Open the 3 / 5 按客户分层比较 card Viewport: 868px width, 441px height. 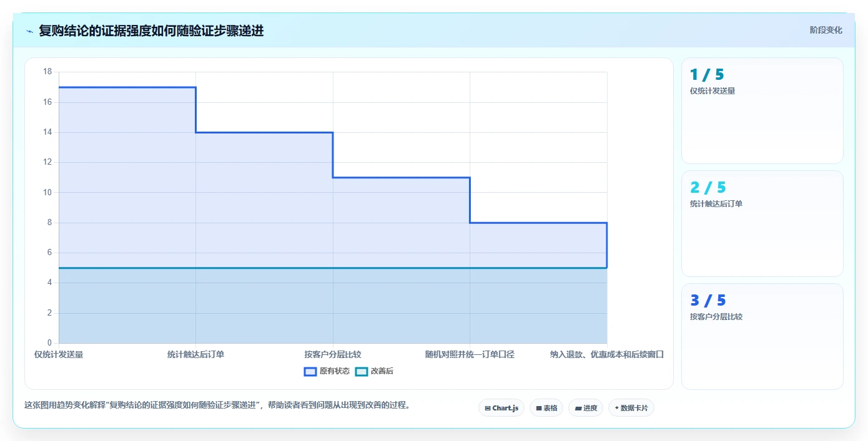pos(762,336)
